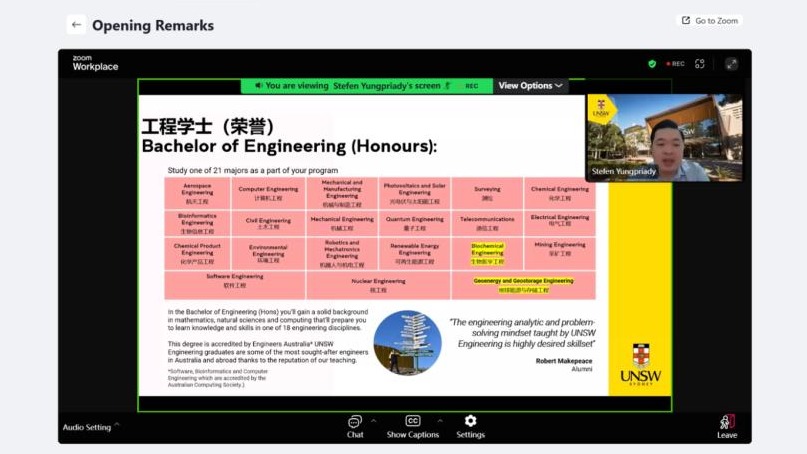
Task: Click the Bachelor of Engineering (Honours) heading
Action: [289, 146]
